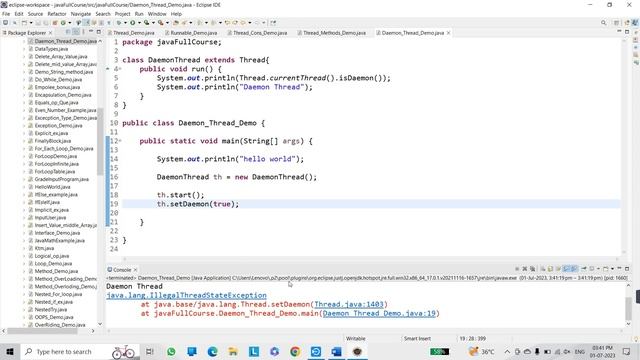The image size is (640, 360).
Task: Open File Explorer from the taskbar
Action: click(x=233, y=351)
